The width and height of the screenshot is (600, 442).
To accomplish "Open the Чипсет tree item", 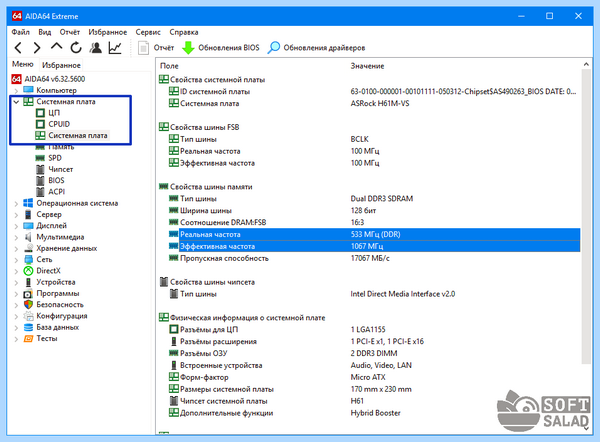I will (60, 169).
